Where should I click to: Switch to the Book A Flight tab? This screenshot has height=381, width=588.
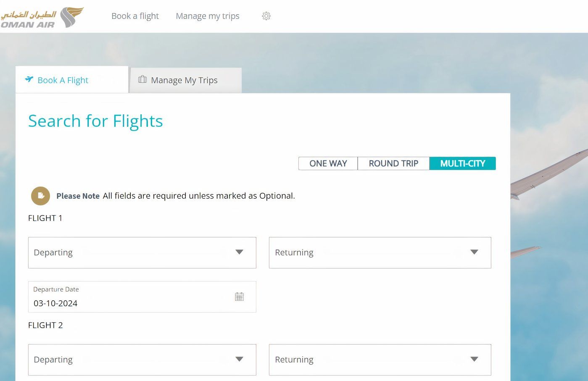pyautogui.click(x=63, y=80)
